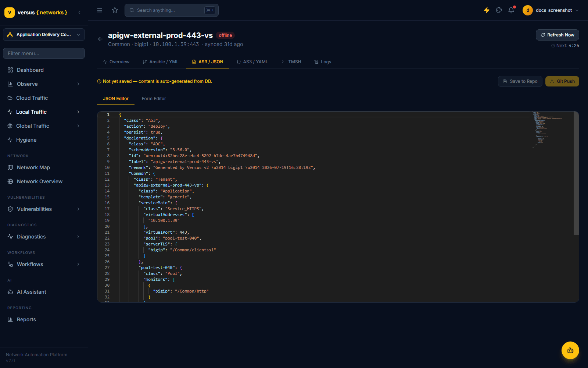This screenshot has width=588, height=368.
Task: Click the Save to Repo button
Action: pos(520,81)
